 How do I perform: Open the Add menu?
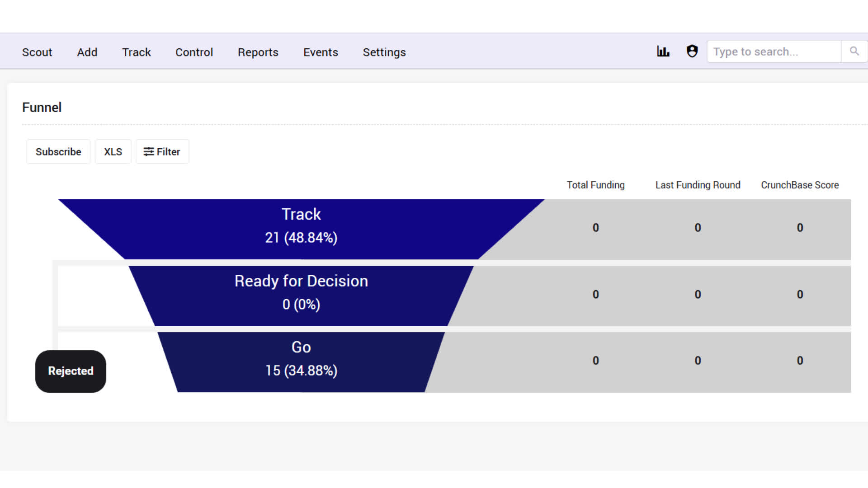(x=87, y=52)
